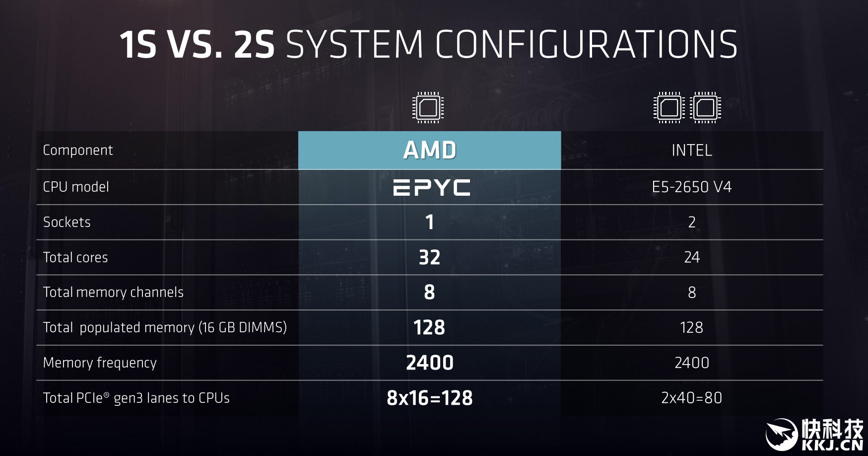Image resolution: width=868 pixels, height=456 pixels.
Task: Click the Total memory channels label
Action: pyautogui.click(x=113, y=292)
